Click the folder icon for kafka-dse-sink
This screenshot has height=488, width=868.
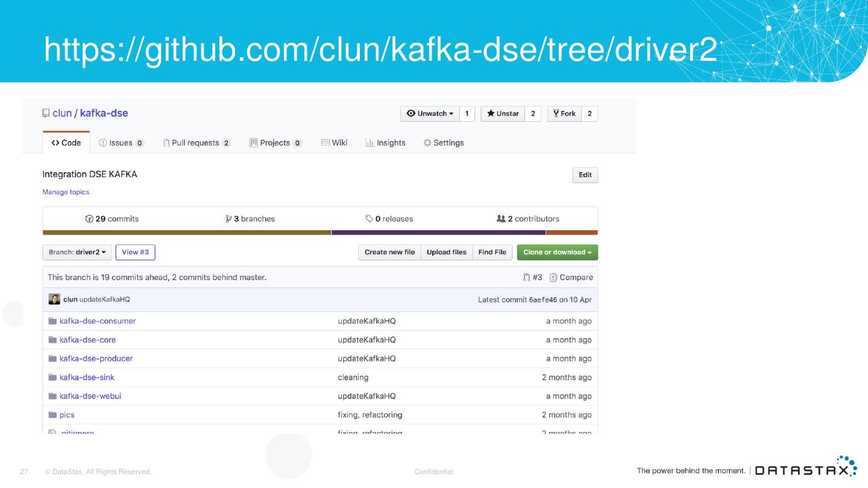52,377
